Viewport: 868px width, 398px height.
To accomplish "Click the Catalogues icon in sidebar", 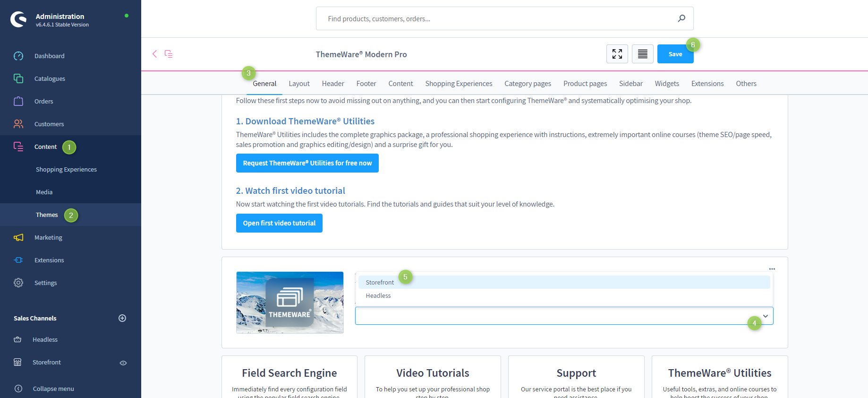I will pyautogui.click(x=18, y=78).
